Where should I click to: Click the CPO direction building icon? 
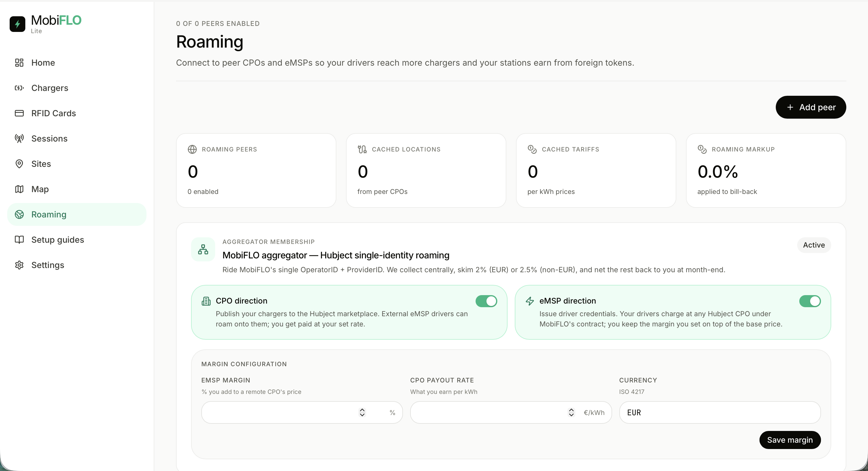click(206, 301)
